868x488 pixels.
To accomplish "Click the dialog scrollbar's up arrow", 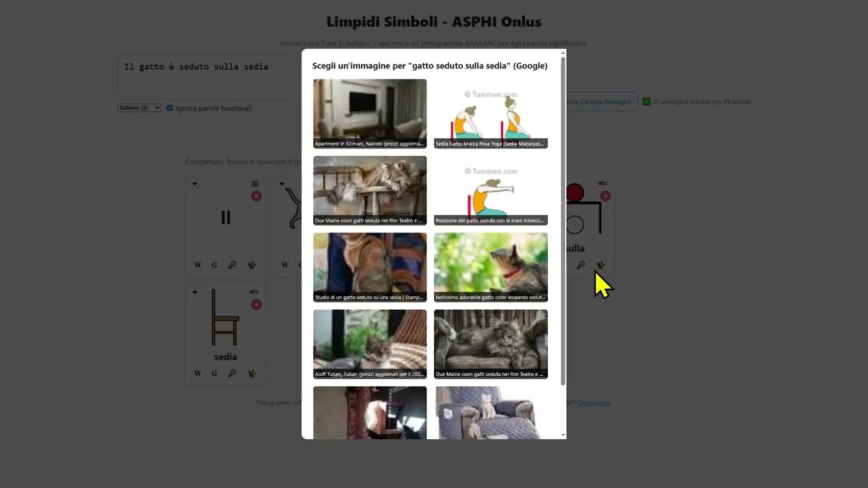I will tap(563, 52).
